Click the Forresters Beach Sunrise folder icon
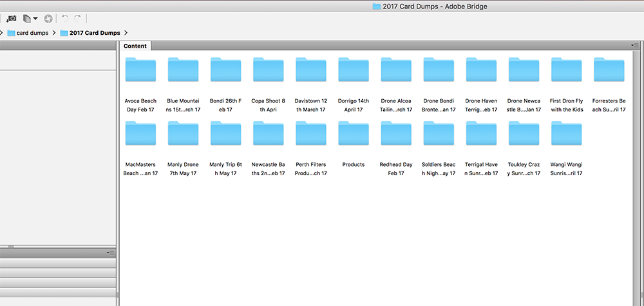This screenshot has height=306, width=644. (609, 70)
